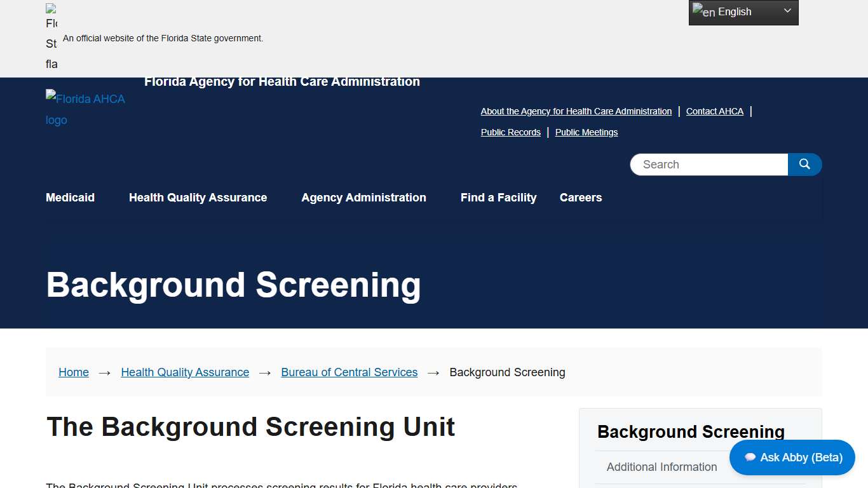
Task: Open the English language selector
Action: click(737, 12)
